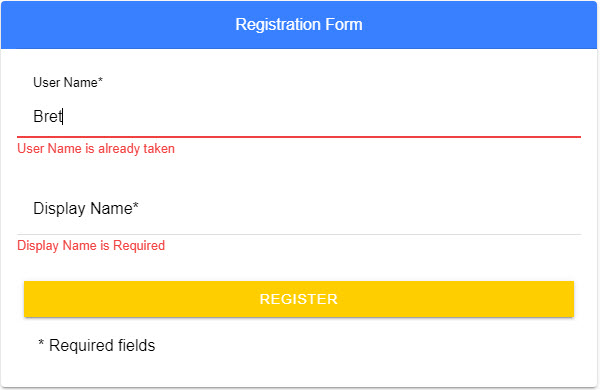This screenshot has width=600, height=390.
Task: Click the 'Display Name is Required' error message
Action: [x=91, y=245]
